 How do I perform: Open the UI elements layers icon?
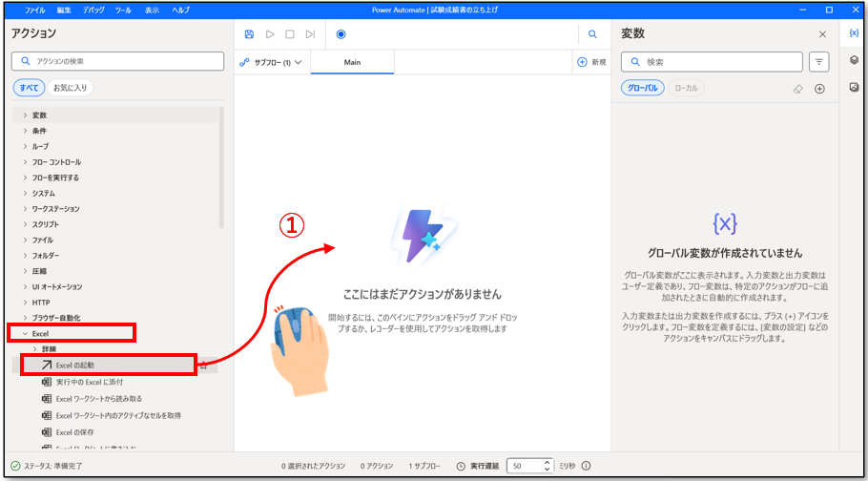click(x=854, y=60)
